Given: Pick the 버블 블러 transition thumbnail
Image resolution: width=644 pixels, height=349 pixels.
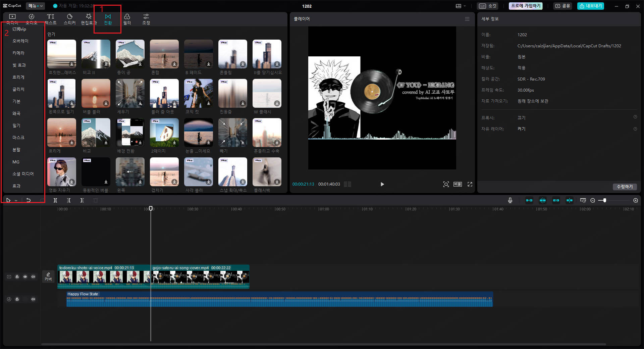Looking at the screenshot, I should click(x=96, y=93).
